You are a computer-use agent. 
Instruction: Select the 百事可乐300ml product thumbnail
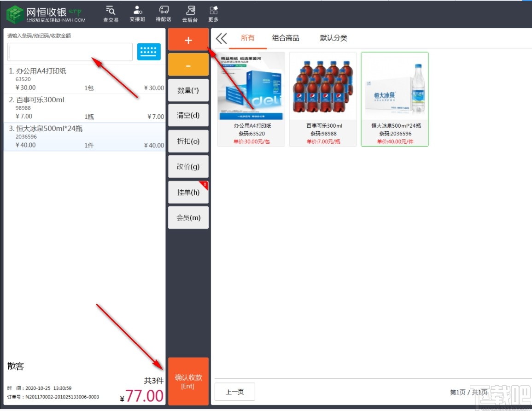(x=323, y=99)
